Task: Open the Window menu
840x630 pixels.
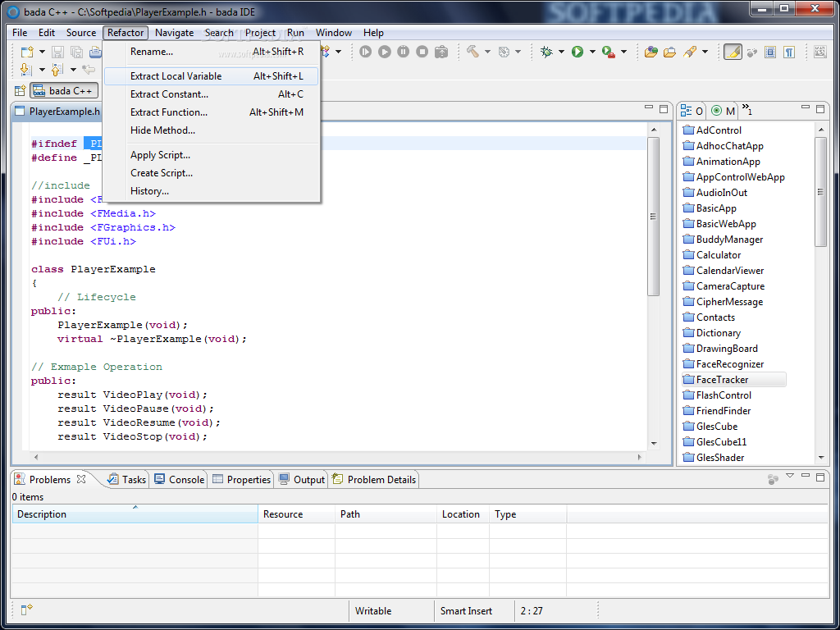Action: point(333,33)
